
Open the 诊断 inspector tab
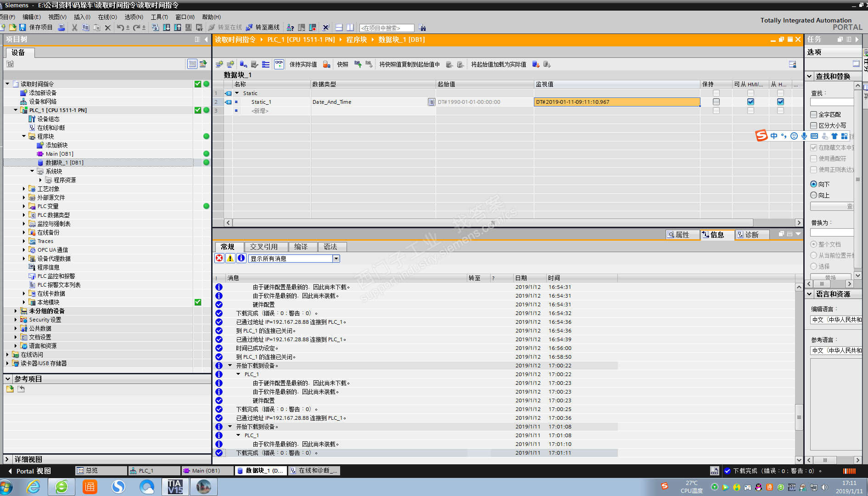pyautogui.click(x=751, y=235)
